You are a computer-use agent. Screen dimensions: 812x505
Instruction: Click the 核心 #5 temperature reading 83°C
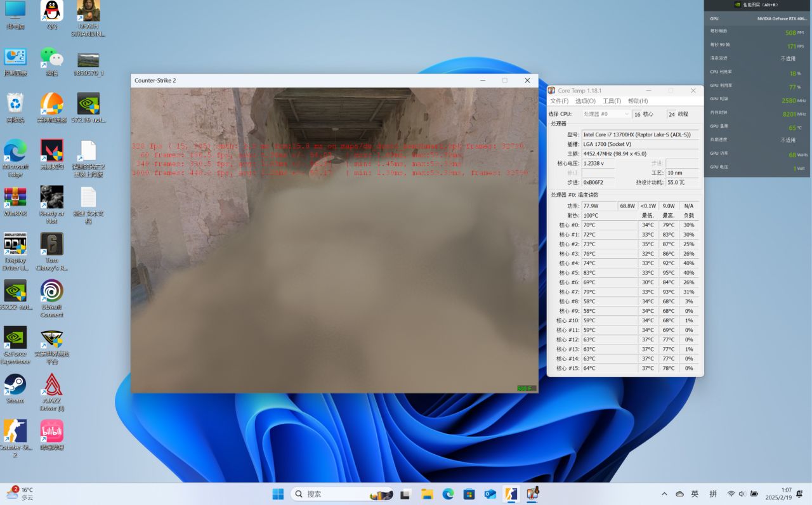coord(610,273)
